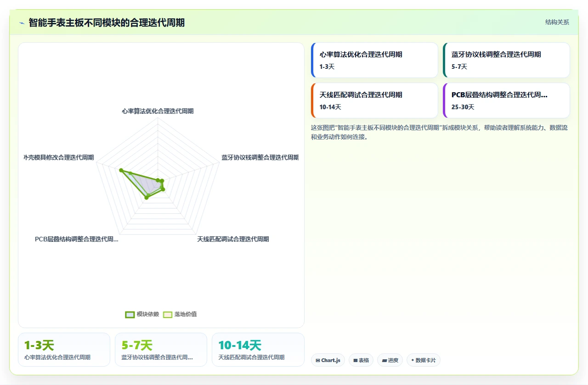Click the radar data point on the PCB层叠结构调整 axis
This screenshot has width=588, height=385.
pos(147,197)
